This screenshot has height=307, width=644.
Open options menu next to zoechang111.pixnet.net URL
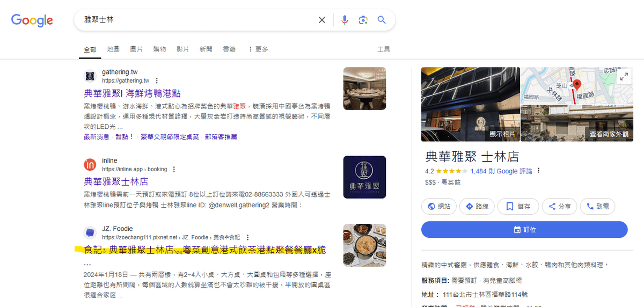[246, 237]
